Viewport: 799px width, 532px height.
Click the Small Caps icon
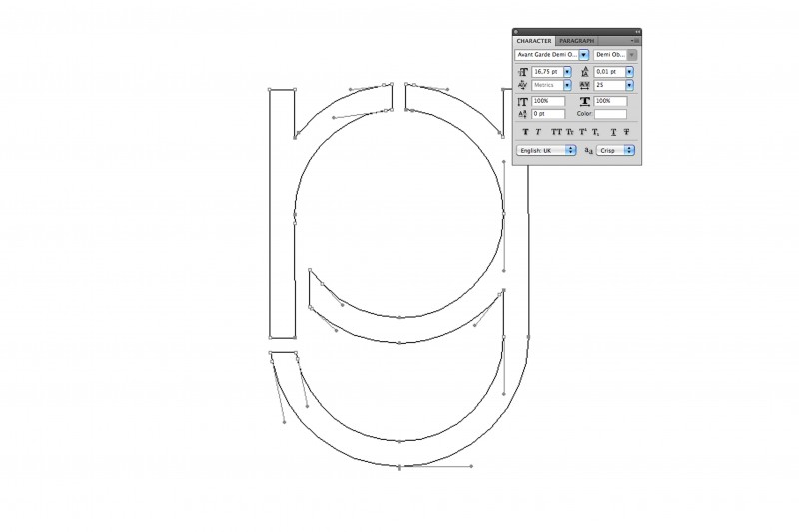coord(570,132)
